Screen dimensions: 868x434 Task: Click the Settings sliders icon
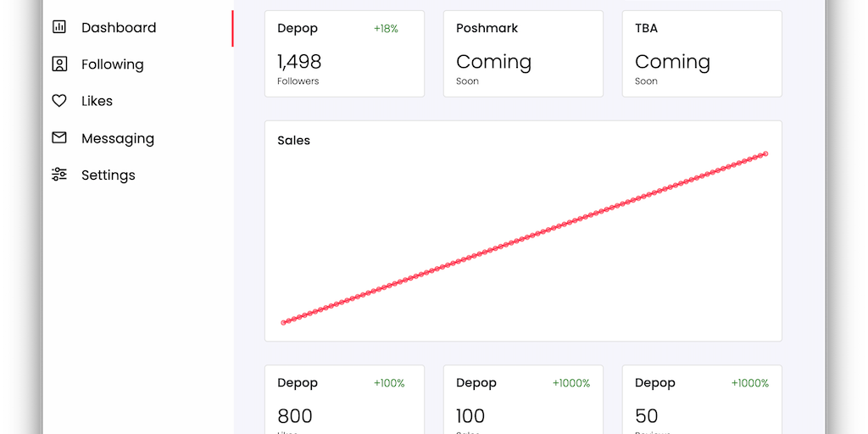coord(59,175)
